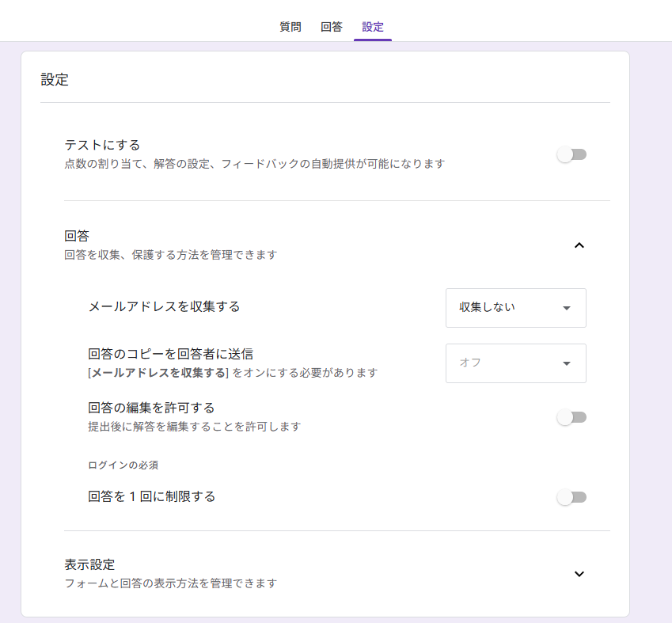Click the メールアドレスを収集する label
672x623 pixels.
(x=164, y=306)
